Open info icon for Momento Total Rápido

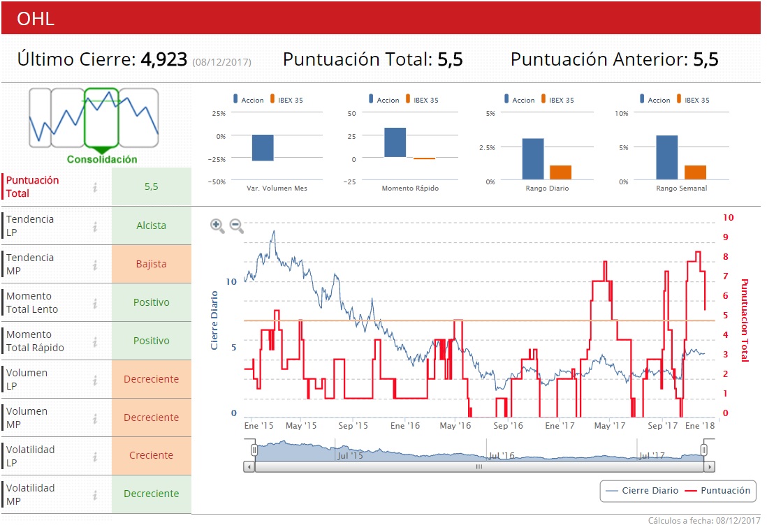(x=96, y=341)
